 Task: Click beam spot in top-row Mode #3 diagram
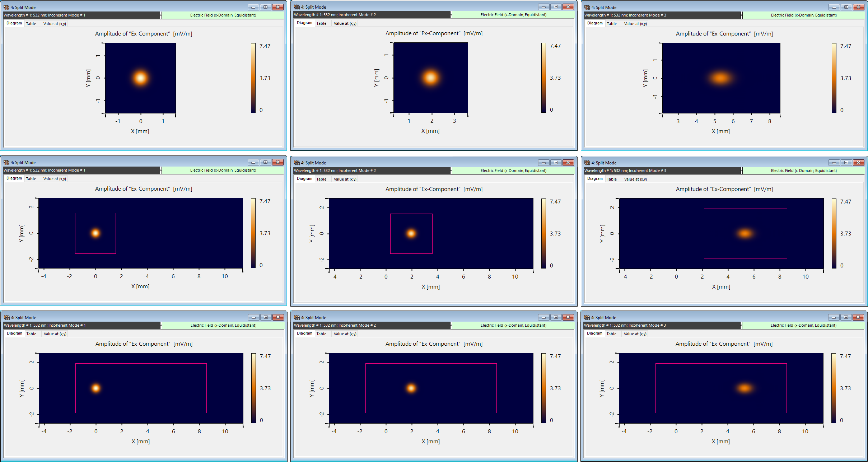(x=720, y=78)
